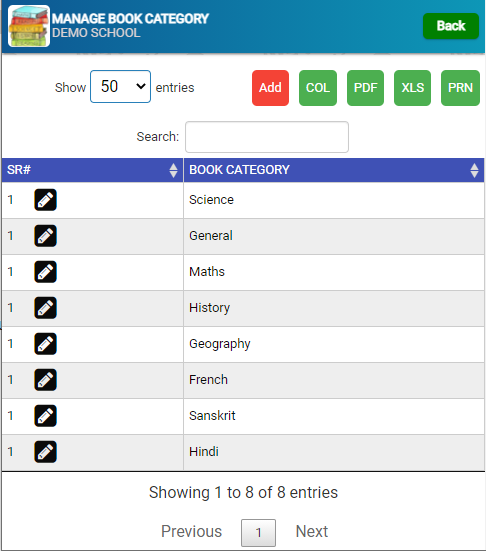Open COL column visibility button
The image size is (486, 551).
coord(318,88)
